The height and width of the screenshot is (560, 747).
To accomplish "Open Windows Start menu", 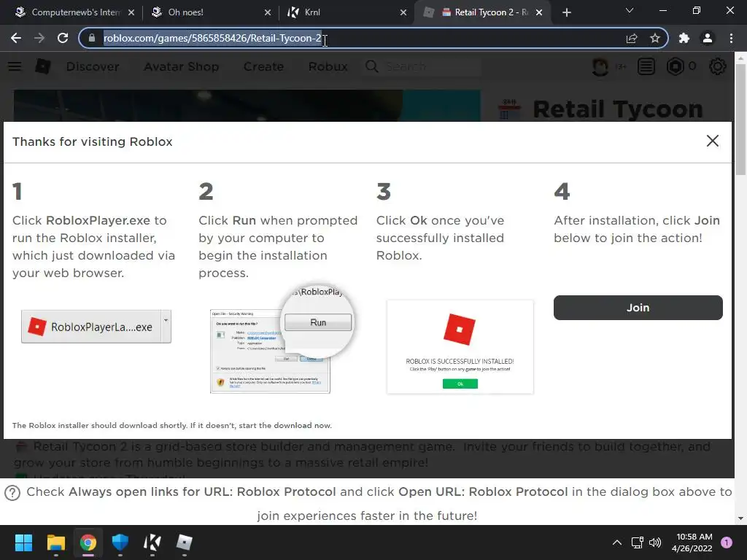I will [x=23, y=542].
